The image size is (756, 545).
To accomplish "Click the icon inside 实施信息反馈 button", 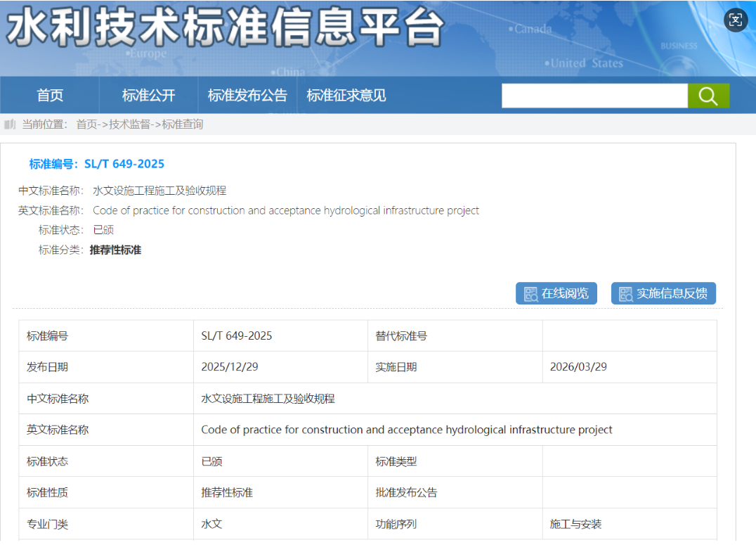I will tap(625, 294).
